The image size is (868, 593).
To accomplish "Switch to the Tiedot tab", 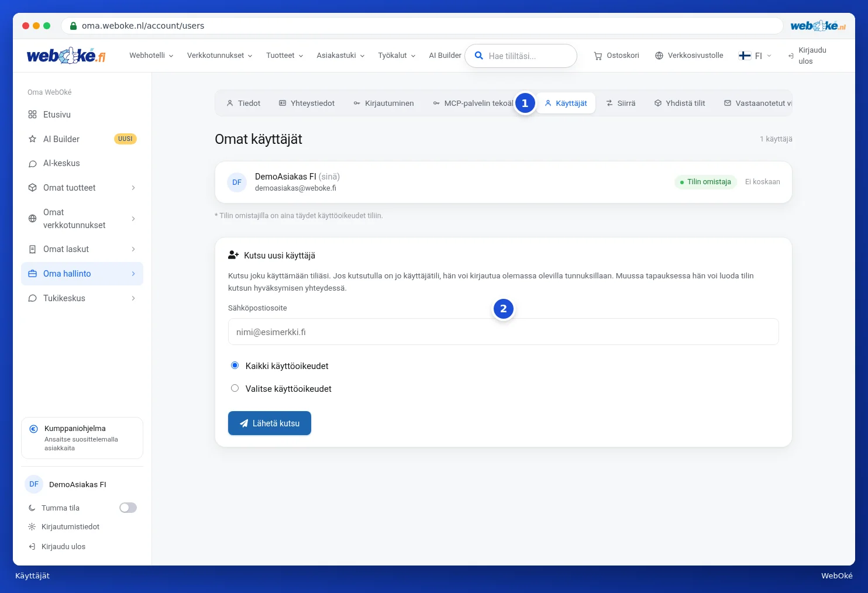I will point(243,104).
